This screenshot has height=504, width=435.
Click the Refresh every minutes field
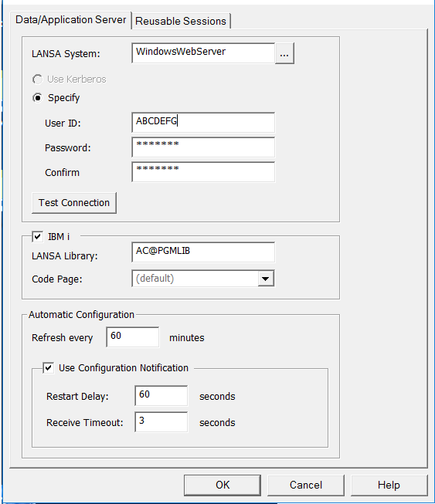133,337
